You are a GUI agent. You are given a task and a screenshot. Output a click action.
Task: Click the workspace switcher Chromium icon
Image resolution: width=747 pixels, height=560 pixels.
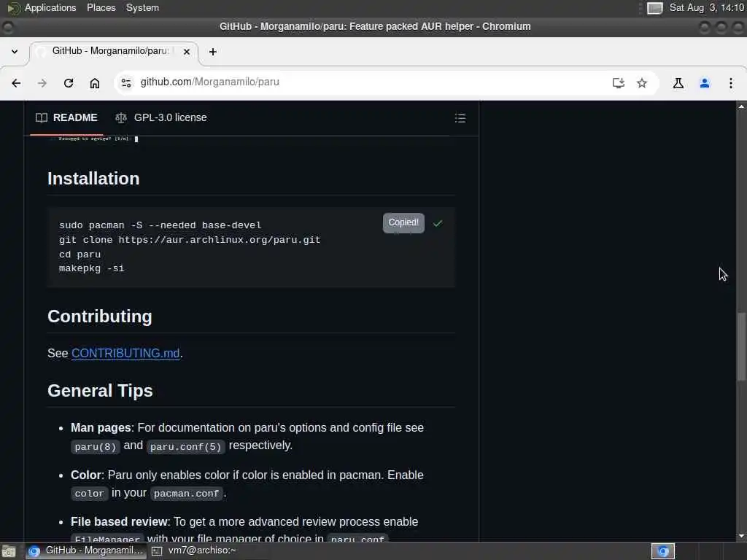(663, 551)
